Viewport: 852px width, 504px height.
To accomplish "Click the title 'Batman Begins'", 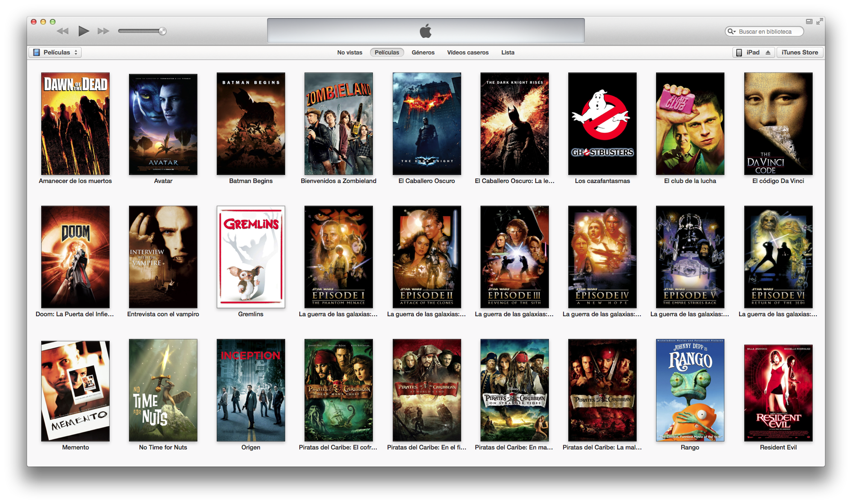I will (x=251, y=181).
